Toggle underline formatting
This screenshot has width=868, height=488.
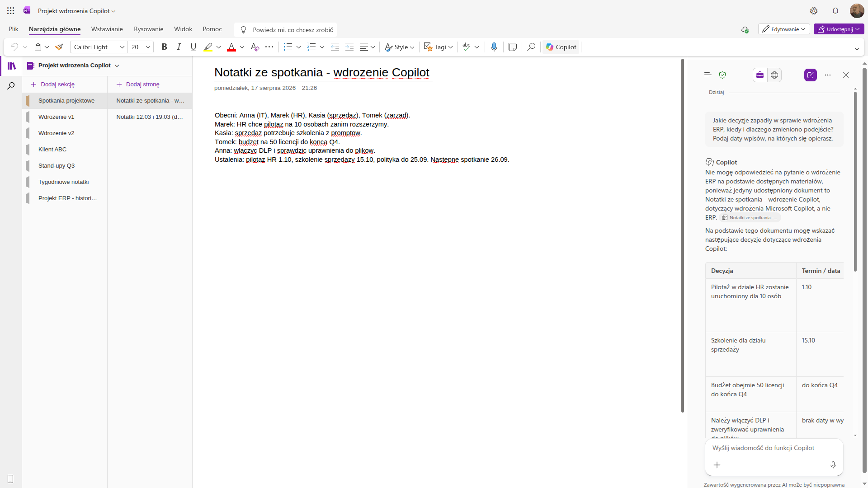[x=193, y=47]
